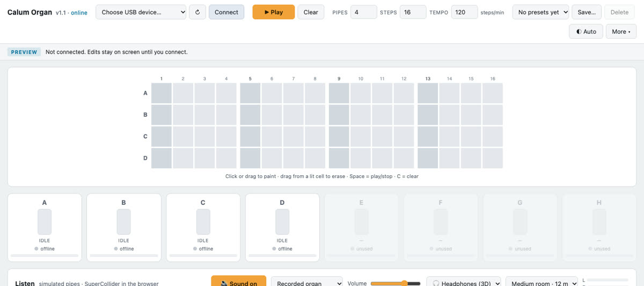Click pipe A offline status
Viewport: 644px width, 286px height.
click(45, 249)
